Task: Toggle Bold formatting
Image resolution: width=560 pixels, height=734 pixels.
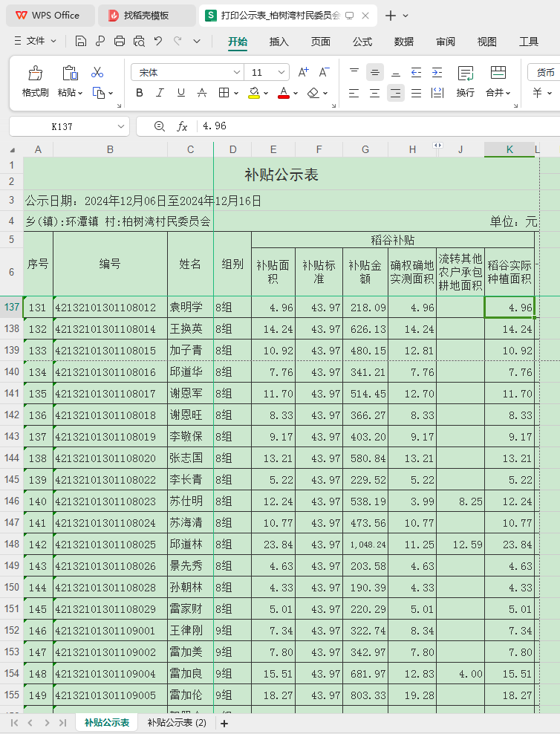Action: click(x=140, y=93)
